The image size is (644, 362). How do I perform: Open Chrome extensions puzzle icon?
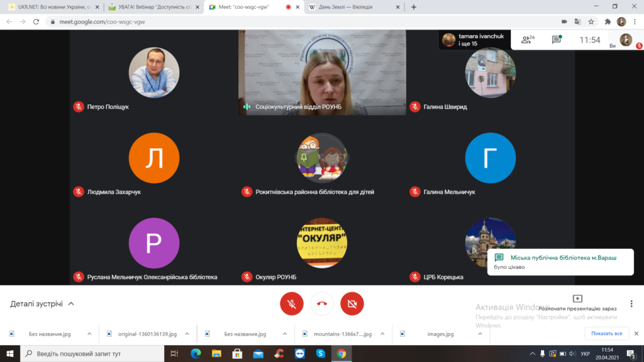(608, 21)
